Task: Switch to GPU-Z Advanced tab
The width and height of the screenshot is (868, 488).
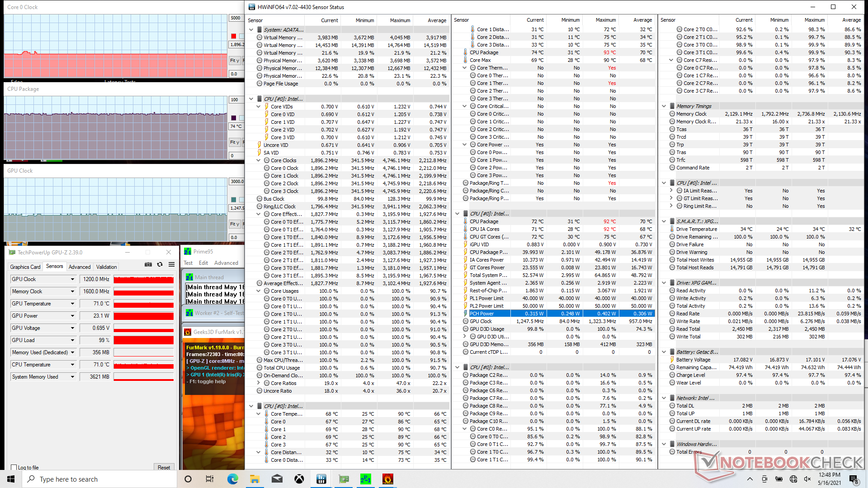Action: point(80,267)
